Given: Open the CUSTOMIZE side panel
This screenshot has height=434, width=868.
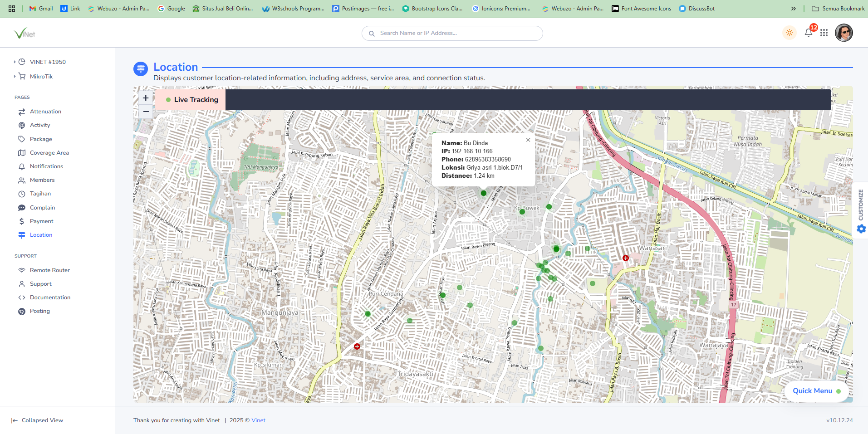Looking at the screenshot, I should (861, 211).
